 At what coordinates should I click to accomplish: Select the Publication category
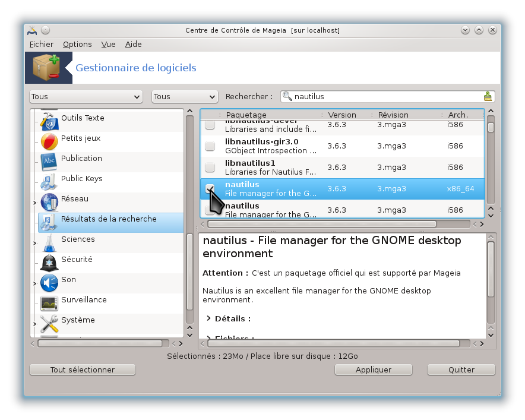tap(110, 162)
